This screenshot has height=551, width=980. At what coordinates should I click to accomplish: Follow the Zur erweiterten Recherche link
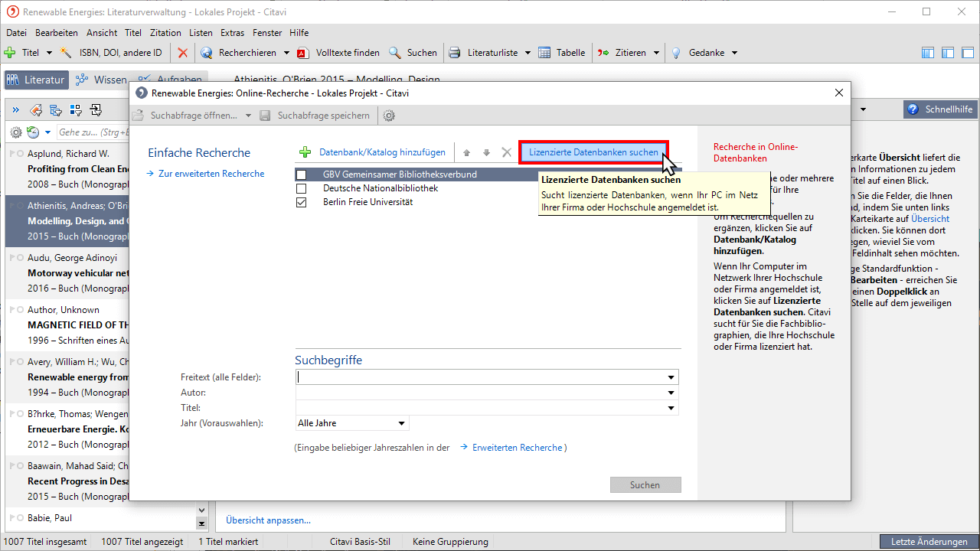click(x=211, y=174)
